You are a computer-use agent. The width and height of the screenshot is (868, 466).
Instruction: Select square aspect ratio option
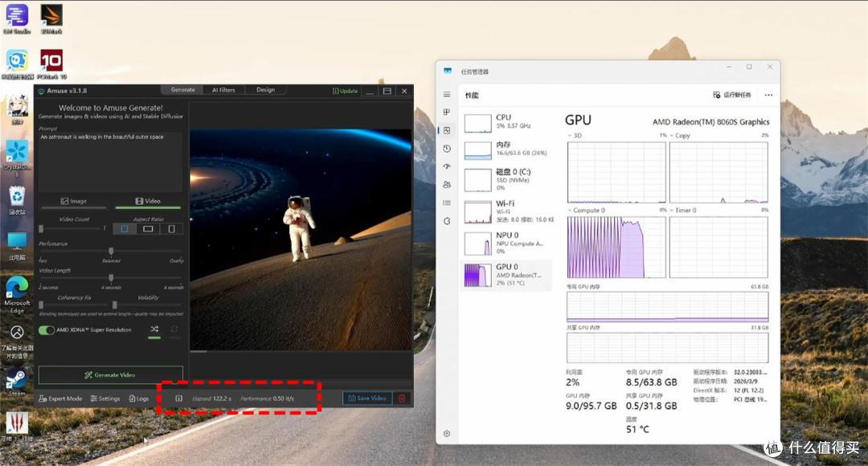coord(125,228)
